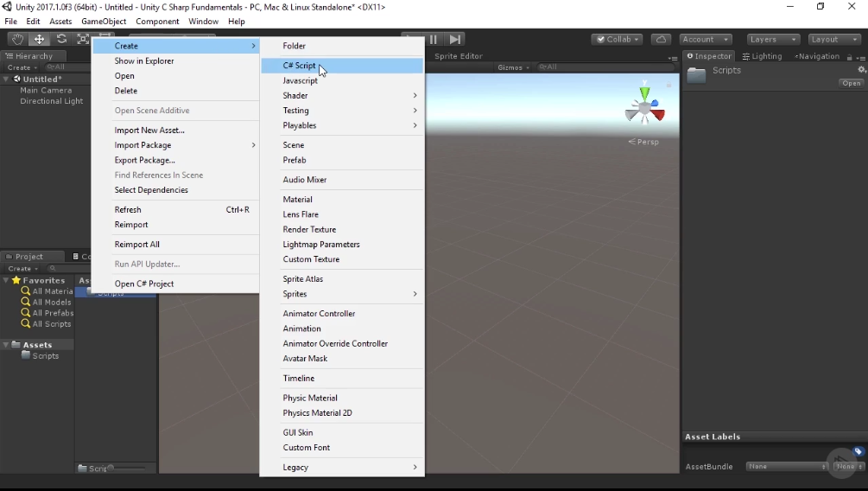Choose Animator Controller menu entry
This screenshot has height=491, width=868.
pyautogui.click(x=342, y=314)
